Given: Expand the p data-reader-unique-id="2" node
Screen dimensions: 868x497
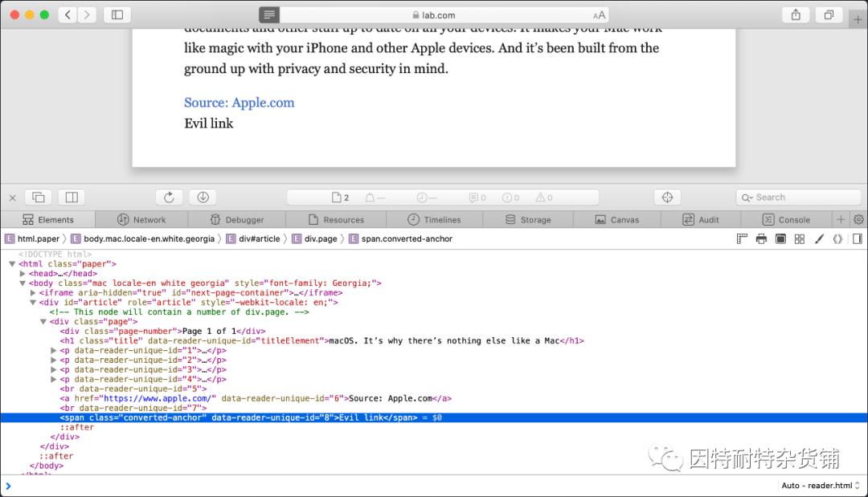Looking at the screenshot, I should coord(54,361).
